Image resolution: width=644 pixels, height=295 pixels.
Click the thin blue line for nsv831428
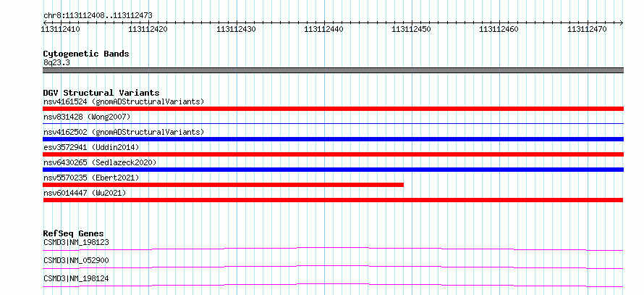coord(333,123)
